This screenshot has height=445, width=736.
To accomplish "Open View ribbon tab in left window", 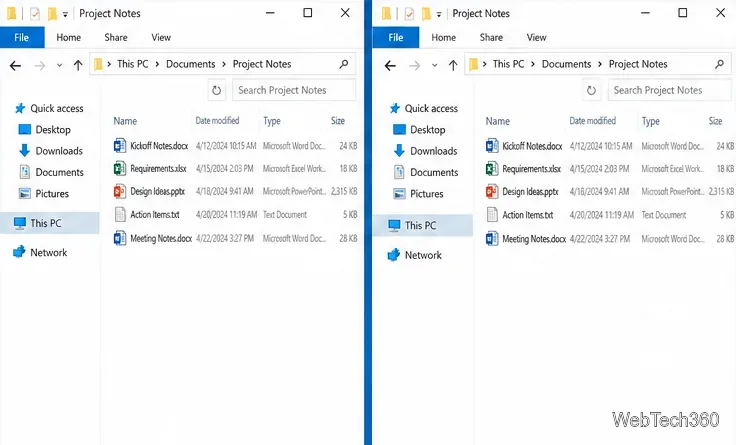I will click(161, 38).
